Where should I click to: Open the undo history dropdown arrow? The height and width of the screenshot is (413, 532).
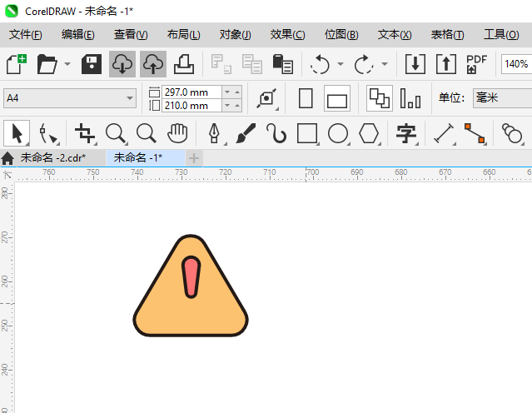tap(341, 64)
